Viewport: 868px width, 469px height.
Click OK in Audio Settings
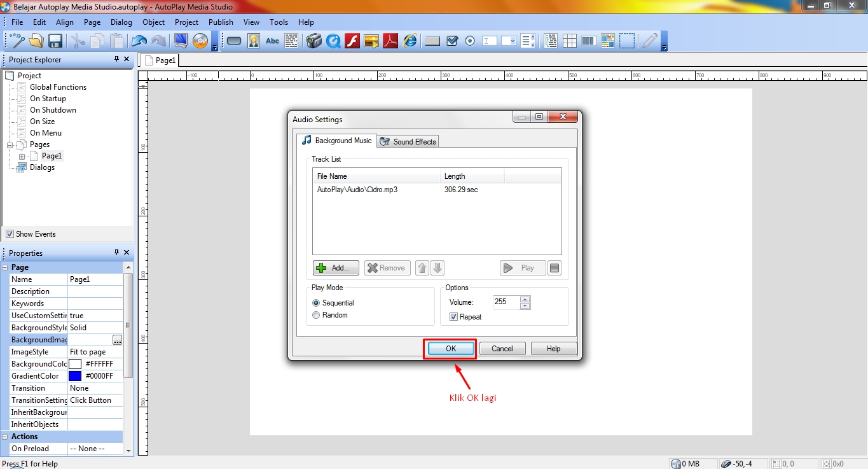tap(451, 349)
